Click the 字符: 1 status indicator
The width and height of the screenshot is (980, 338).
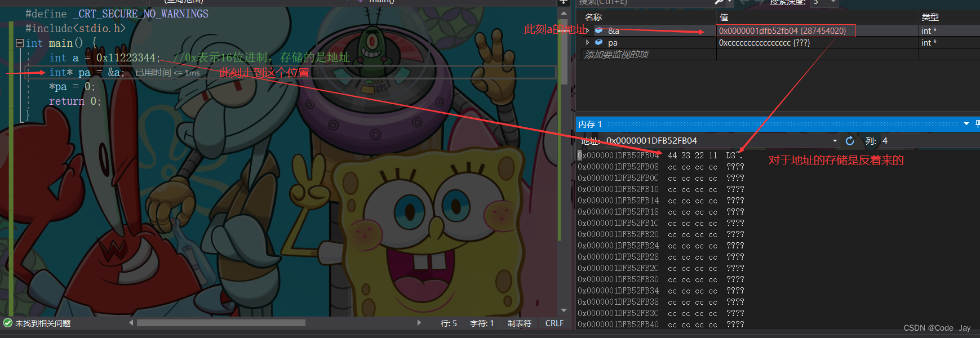pos(482,323)
